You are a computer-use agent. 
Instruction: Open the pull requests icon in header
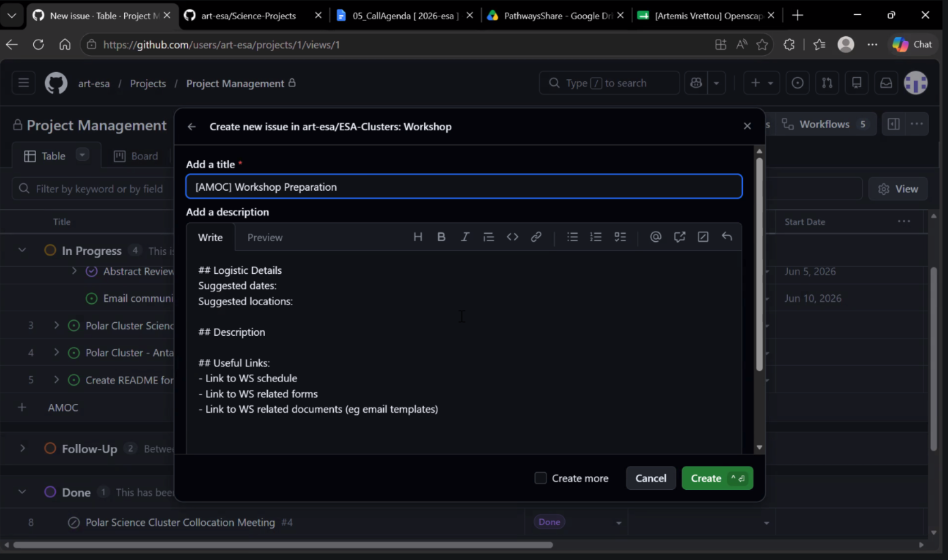click(827, 83)
